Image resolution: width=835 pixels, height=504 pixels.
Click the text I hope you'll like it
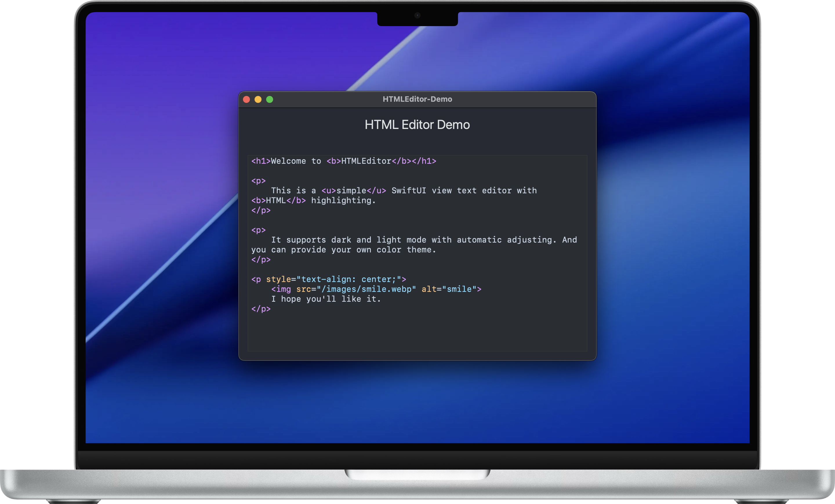[326, 299]
